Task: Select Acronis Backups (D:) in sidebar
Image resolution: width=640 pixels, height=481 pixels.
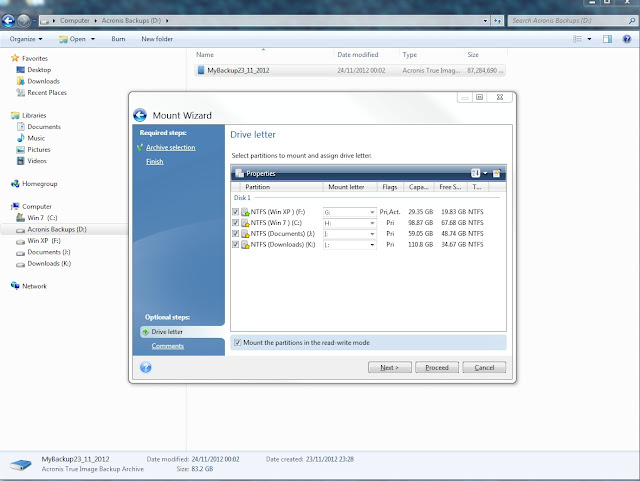Action: [57, 229]
